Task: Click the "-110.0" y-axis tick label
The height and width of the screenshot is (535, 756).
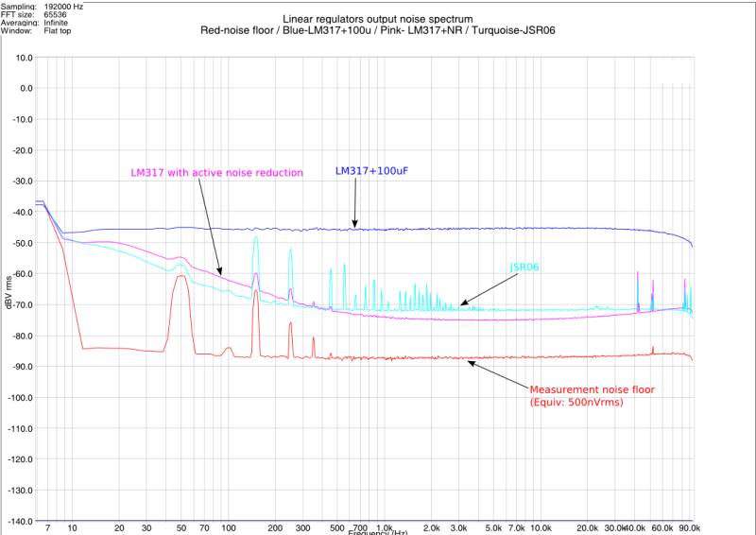Action: 21,428
